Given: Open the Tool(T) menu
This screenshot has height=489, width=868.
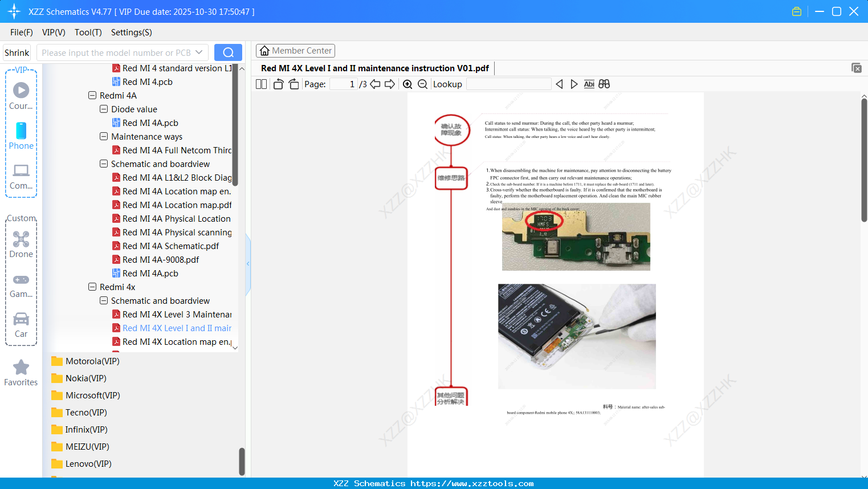Looking at the screenshot, I should (x=88, y=32).
